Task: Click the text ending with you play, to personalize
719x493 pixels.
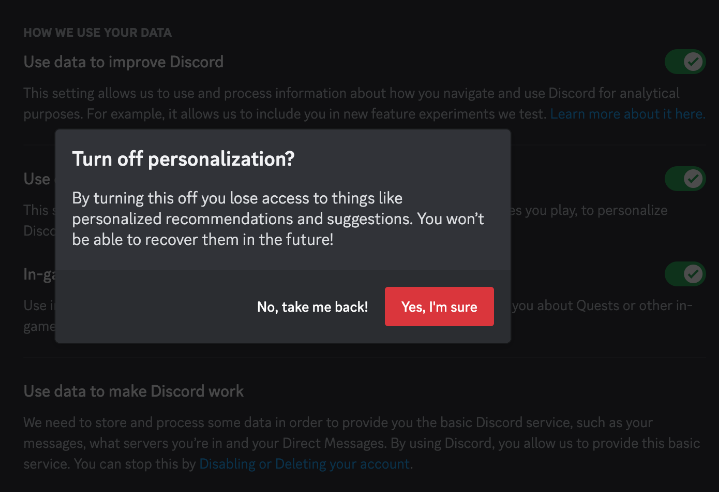Action: (589, 210)
